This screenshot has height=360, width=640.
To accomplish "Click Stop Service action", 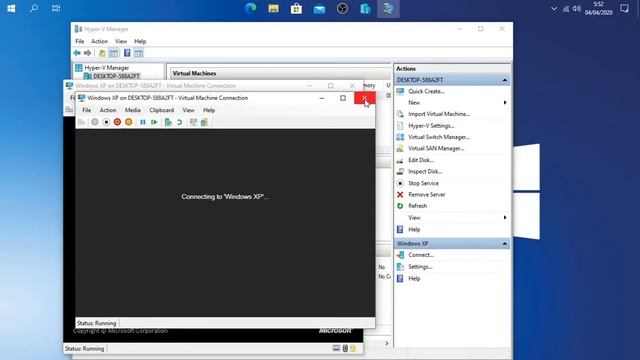I will 423,183.
